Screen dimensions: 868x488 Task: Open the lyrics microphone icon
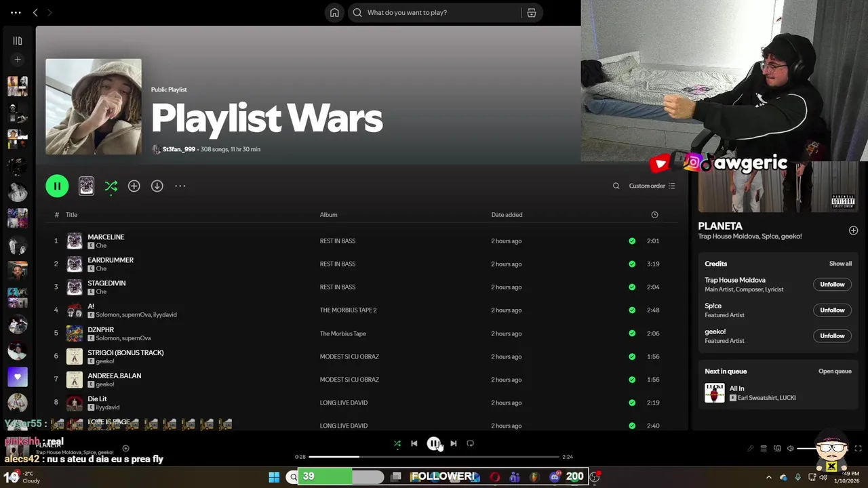click(750, 449)
